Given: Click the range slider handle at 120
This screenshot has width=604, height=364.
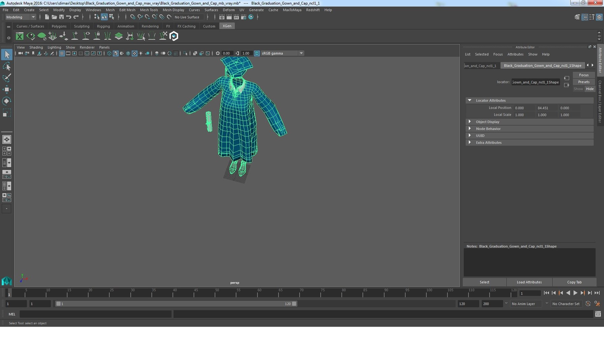Looking at the screenshot, I should (x=294, y=304).
